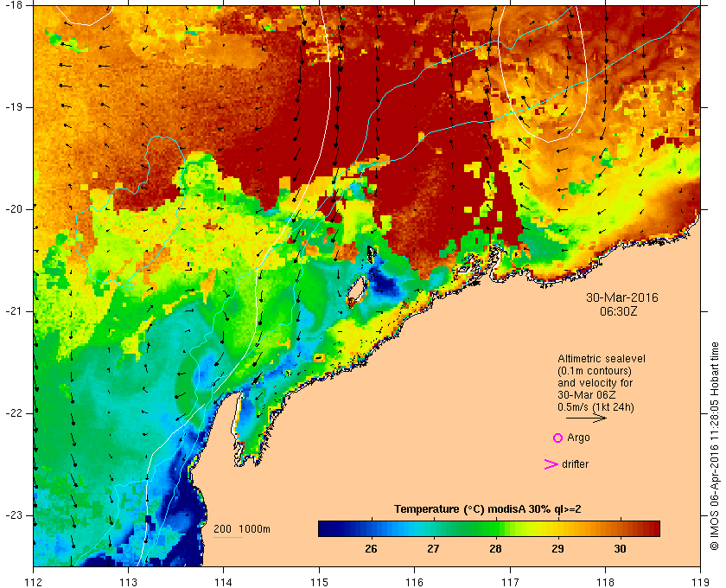
Task: Click the oval island outlined offshore near 115.4E
Action: click(x=356, y=291)
